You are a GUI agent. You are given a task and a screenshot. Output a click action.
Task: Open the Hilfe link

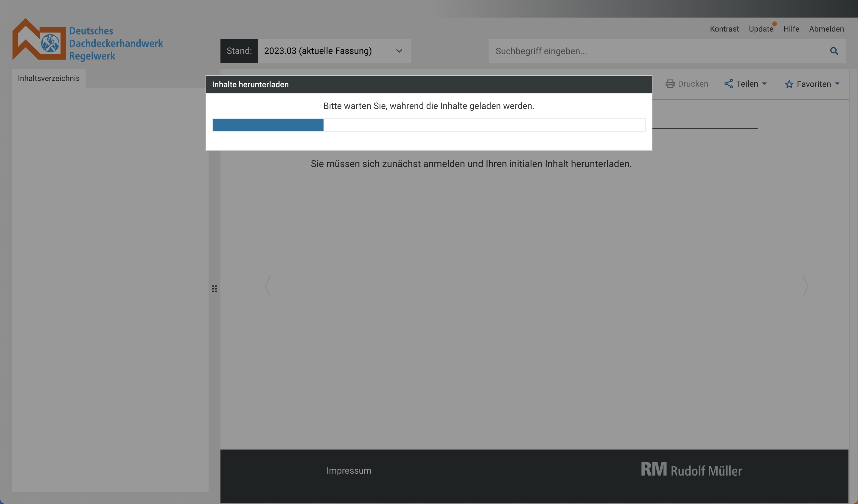(791, 29)
